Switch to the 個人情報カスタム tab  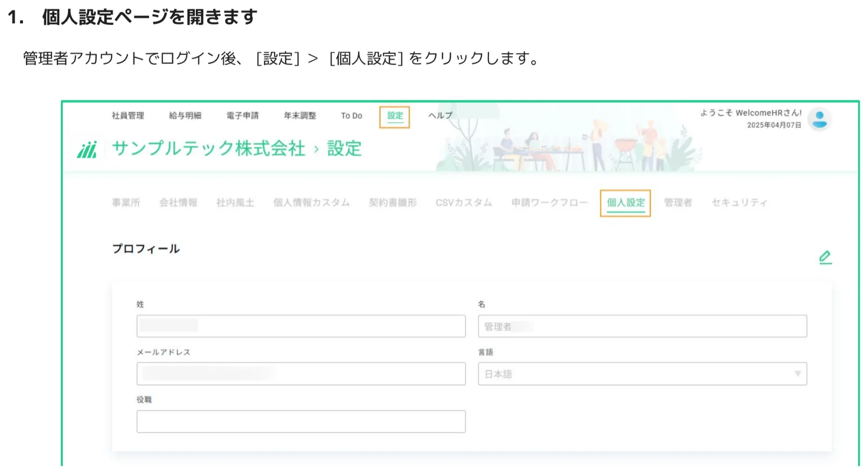(311, 202)
